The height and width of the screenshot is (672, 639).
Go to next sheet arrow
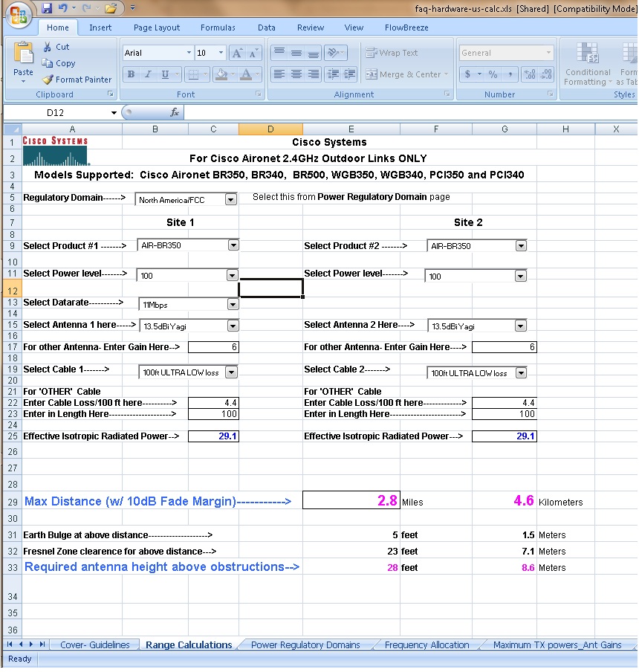point(31,644)
